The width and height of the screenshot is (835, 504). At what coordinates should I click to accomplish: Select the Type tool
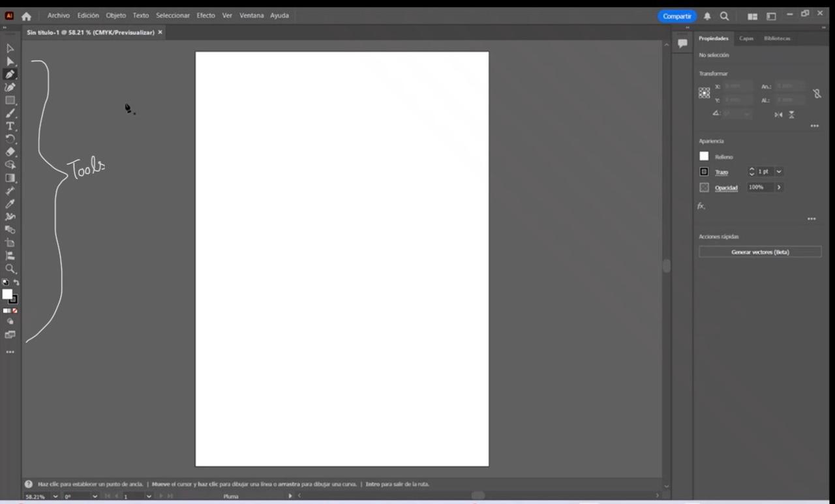pos(10,126)
